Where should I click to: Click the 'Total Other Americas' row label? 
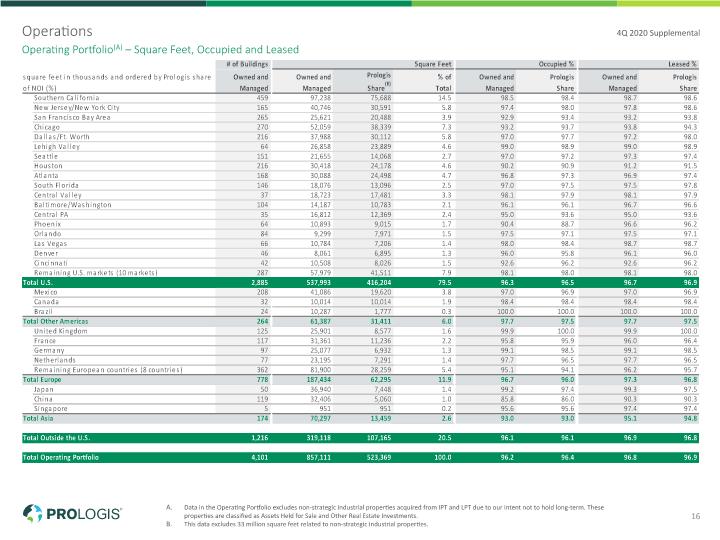tap(55, 321)
